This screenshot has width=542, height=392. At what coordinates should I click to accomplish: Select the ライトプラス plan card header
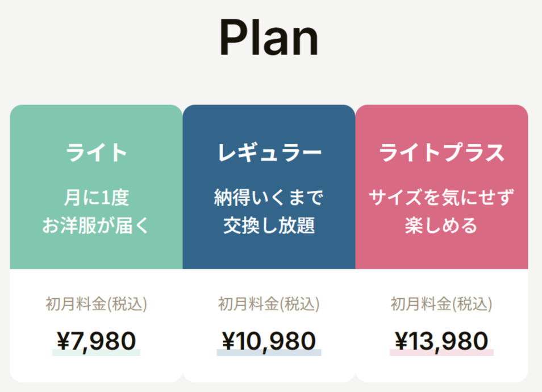(442, 187)
